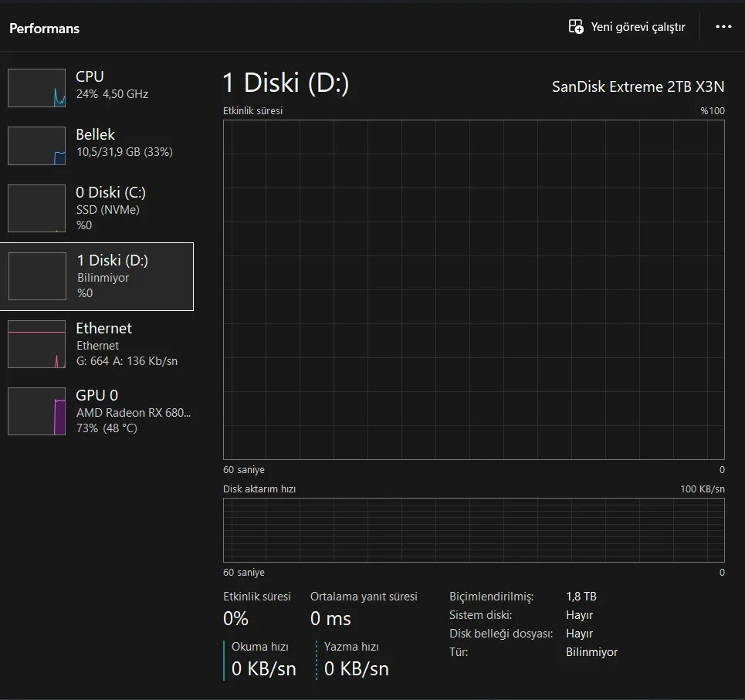Click the Okuma hızı 0 KB/sn value
The width and height of the screenshot is (745, 700).
tap(263, 668)
